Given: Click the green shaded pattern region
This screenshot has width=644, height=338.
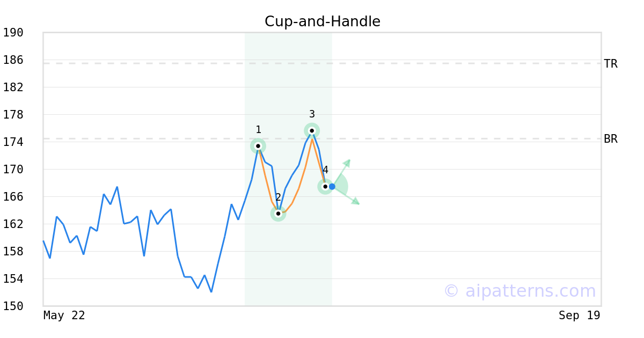Looking at the screenshot, I should [288, 169].
